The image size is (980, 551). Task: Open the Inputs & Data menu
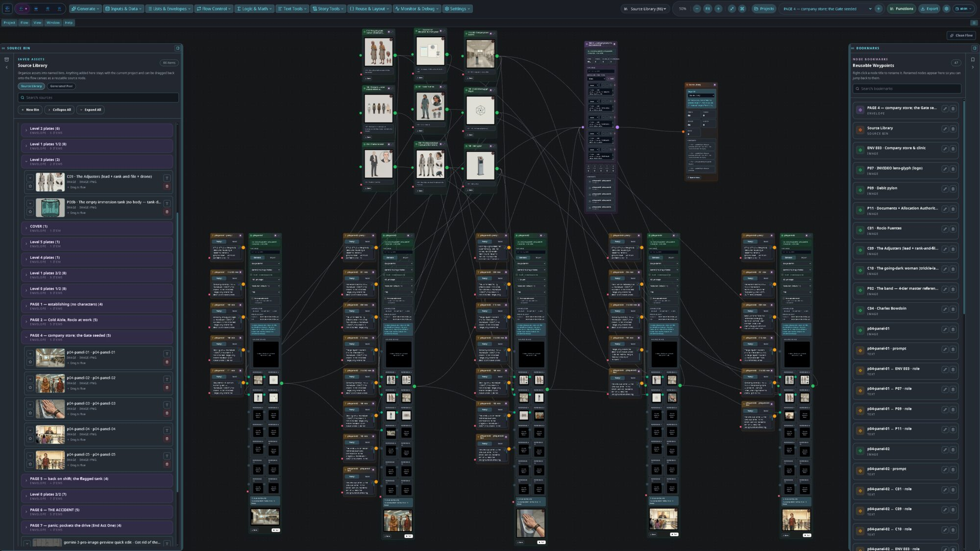pos(123,9)
